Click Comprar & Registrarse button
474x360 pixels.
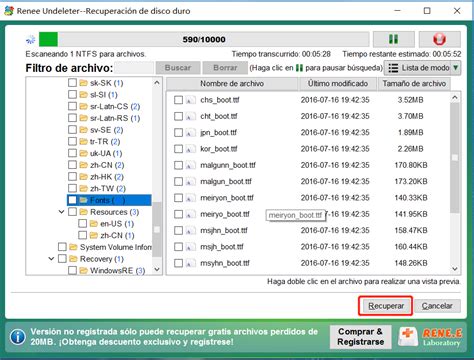tap(360, 337)
